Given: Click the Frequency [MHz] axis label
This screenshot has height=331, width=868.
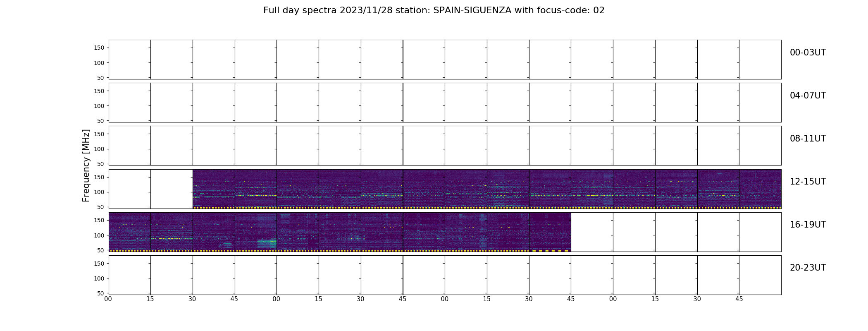Looking at the screenshot, I should pos(86,165).
